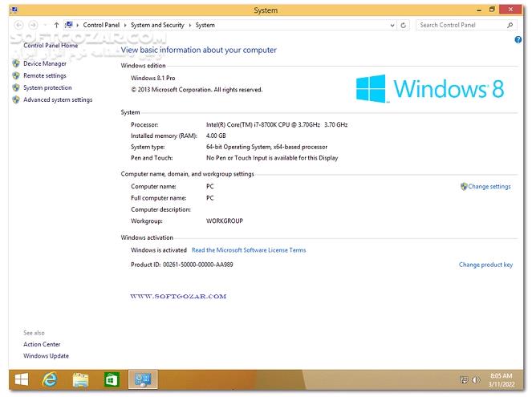Image resolution: width=532 pixels, height=397 pixels.
Task: Click the Windows is activated text
Action: pyautogui.click(x=159, y=250)
